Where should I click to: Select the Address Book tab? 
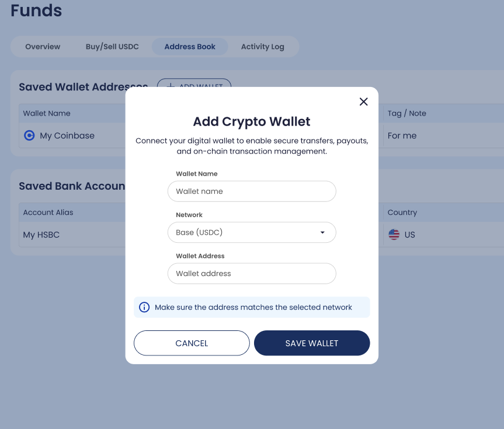point(190,47)
